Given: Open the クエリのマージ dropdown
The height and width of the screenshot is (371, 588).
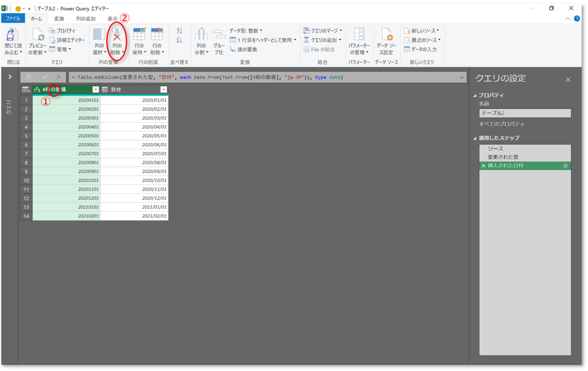Looking at the screenshot, I should click(x=322, y=31).
